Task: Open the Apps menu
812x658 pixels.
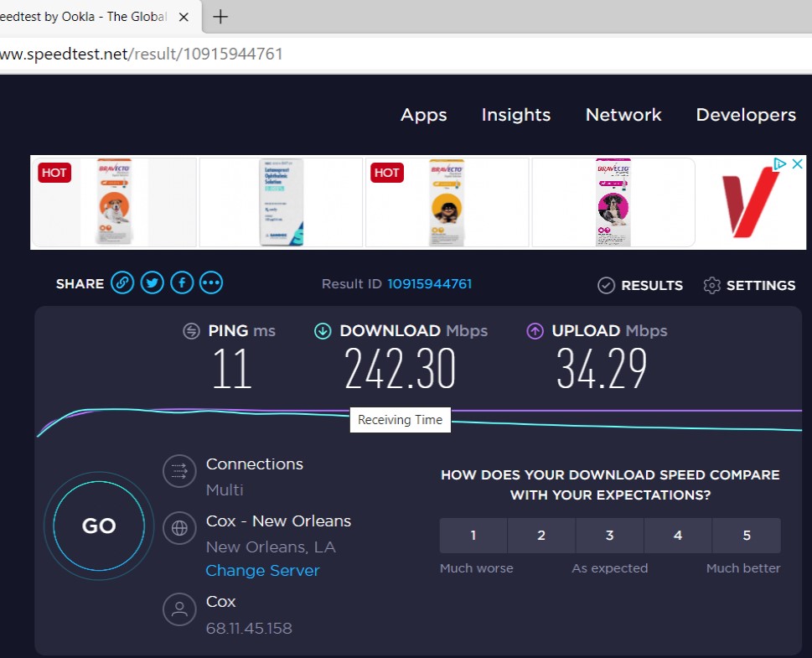Action: (x=423, y=115)
